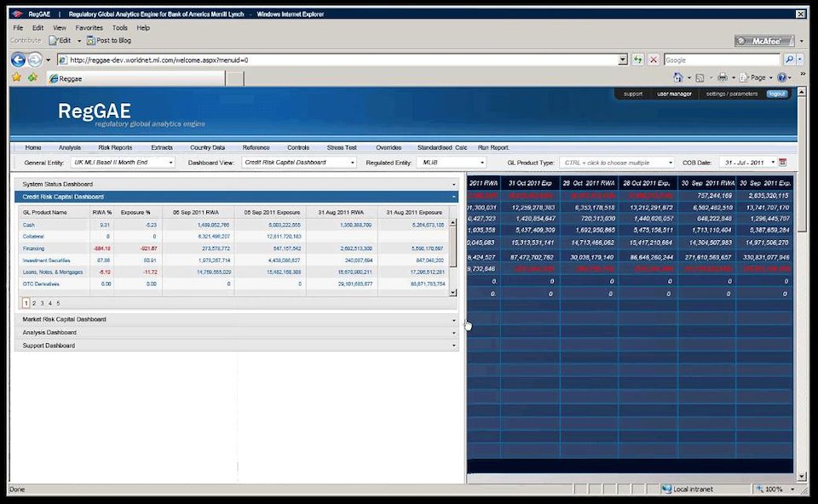Click the support link in header

point(633,94)
